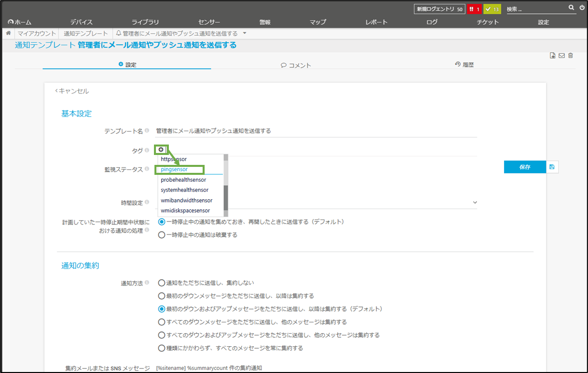
Task: Select 一時停止中の通知は破棄する radio option
Action: tap(161, 235)
